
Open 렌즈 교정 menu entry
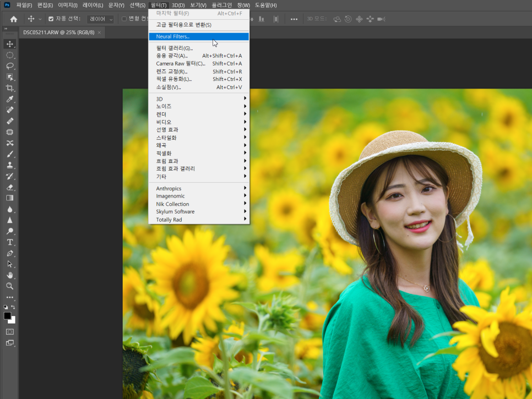(199, 72)
